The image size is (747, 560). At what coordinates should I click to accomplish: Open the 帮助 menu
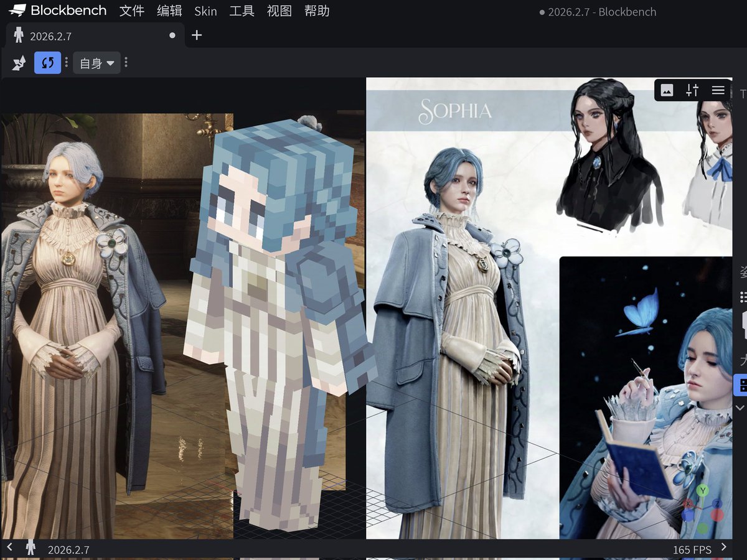tap(317, 11)
